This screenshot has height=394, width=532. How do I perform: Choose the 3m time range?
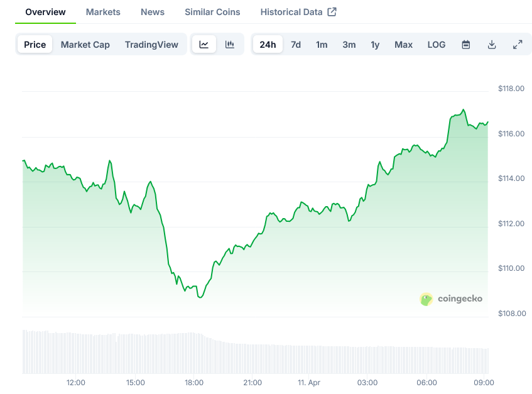tap(349, 45)
